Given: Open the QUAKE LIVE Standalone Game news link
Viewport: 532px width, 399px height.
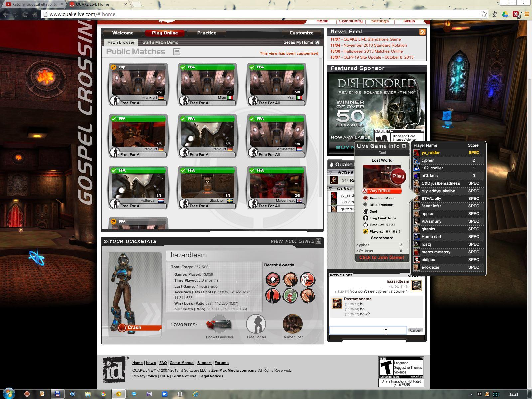Looking at the screenshot, I should point(372,39).
